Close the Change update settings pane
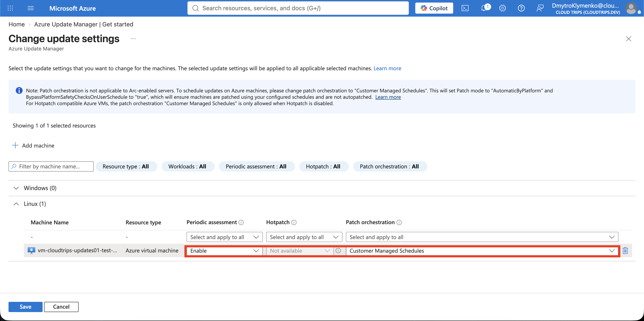This screenshot has height=321, width=644. 628,39
